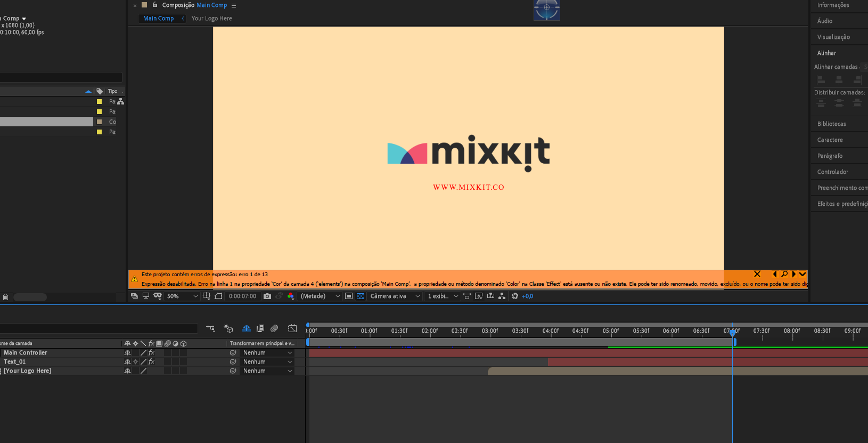The image size is (868, 443).
Task: Toggle the transparency grid icon
Action: coord(361,296)
